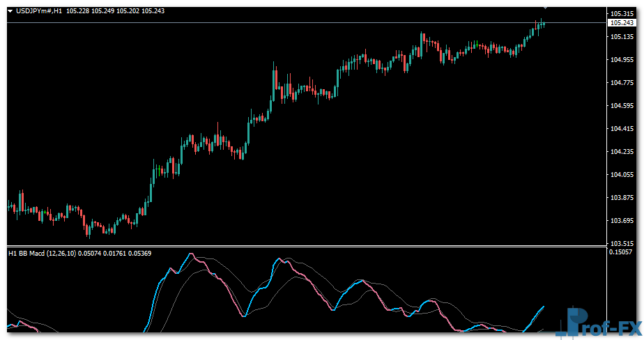Click the 104.415 price scale label

point(620,129)
